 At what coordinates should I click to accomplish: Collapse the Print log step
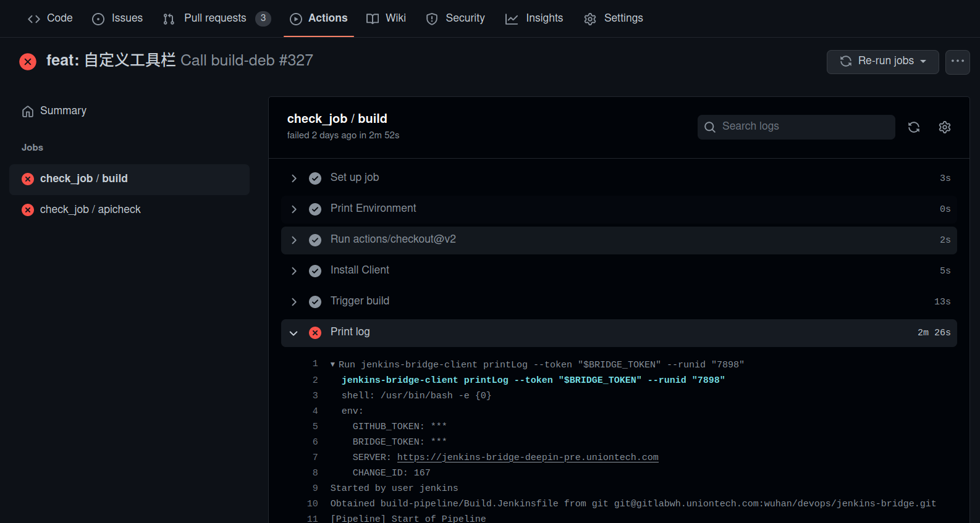pos(619,332)
